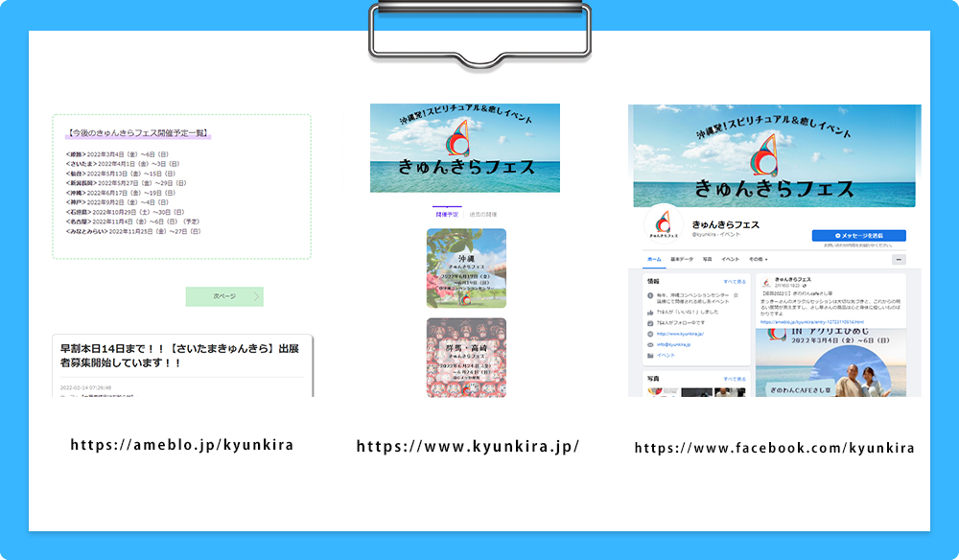The width and height of the screenshot is (959, 560).
Task: Click the follower checkmark icon in info card
Action: (x=650, y=323)
